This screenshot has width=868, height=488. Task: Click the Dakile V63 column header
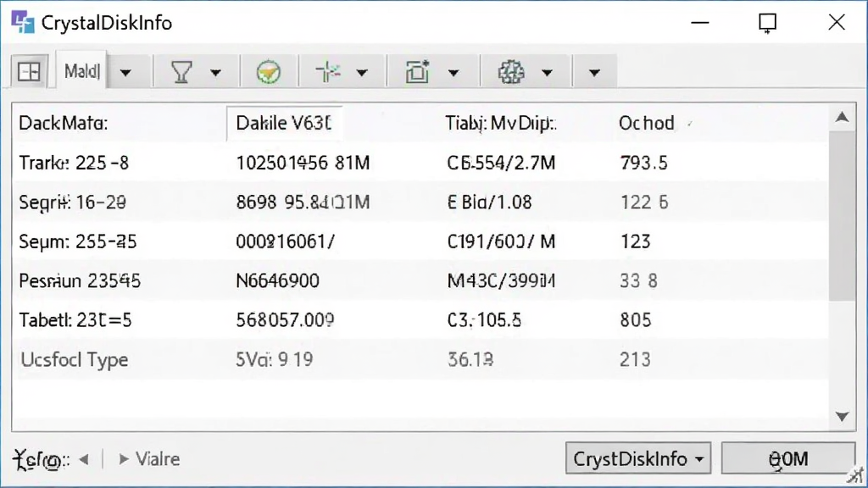(283, 123)
